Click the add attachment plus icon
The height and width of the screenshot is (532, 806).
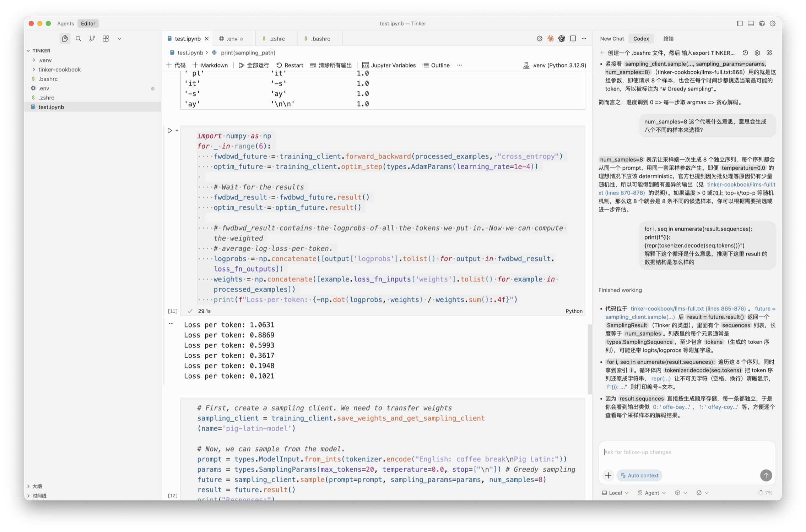click(x=608, y=475)
